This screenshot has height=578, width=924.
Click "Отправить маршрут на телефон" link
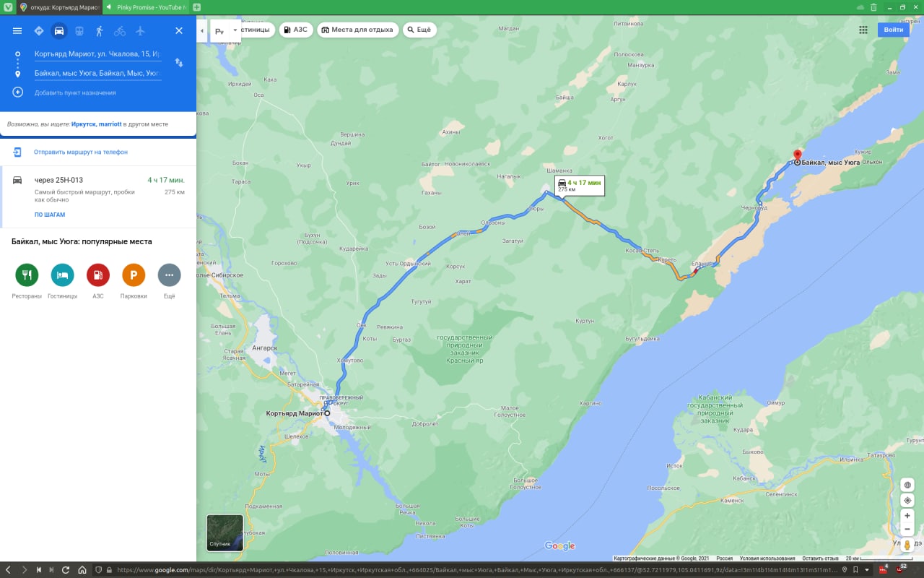click(x=81, y=152)
